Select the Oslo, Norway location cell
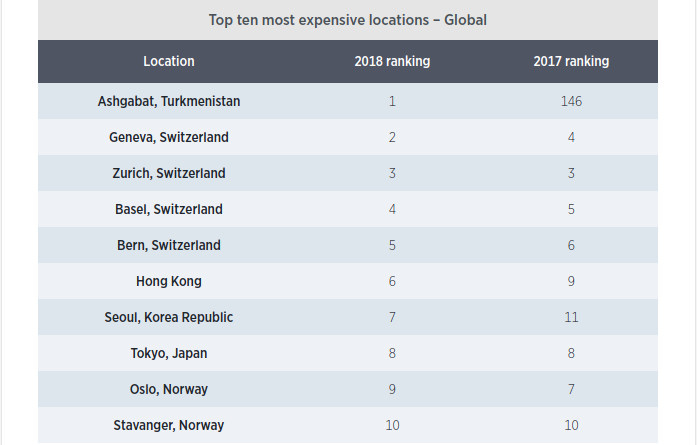 point(169,389)
